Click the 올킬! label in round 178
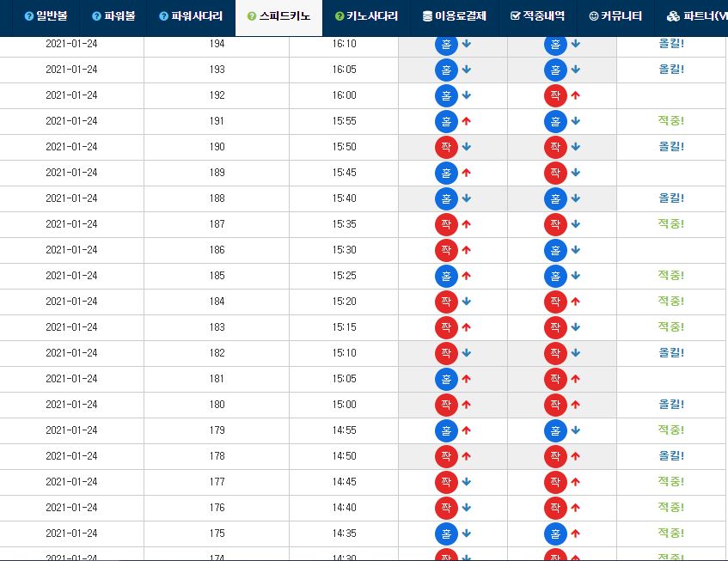 (671, 456)
